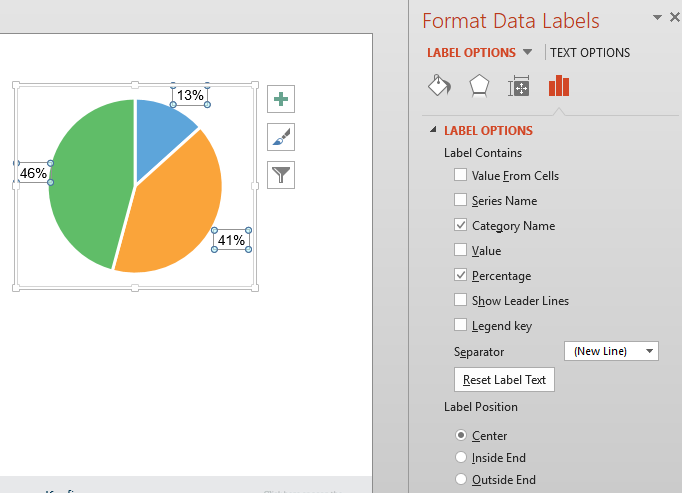Close the Format Data Labels pane
This screenshot has width=682, height=493.
click(675, 17)
